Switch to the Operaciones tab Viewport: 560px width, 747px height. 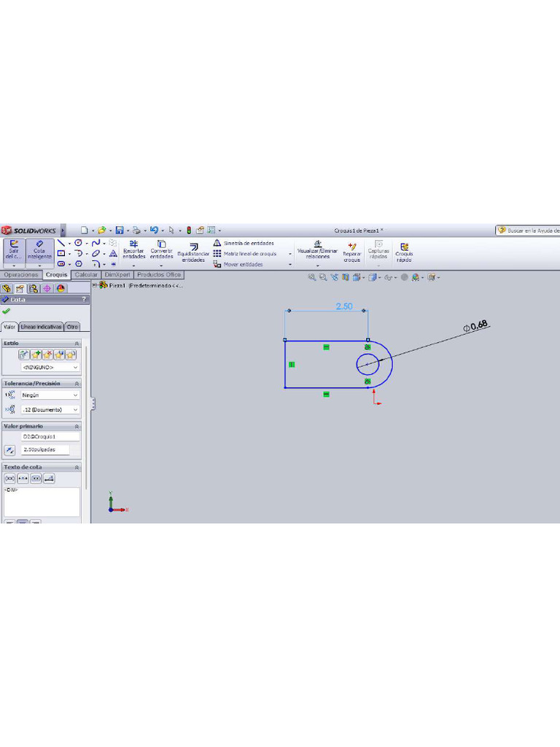(x=21, y=275)
